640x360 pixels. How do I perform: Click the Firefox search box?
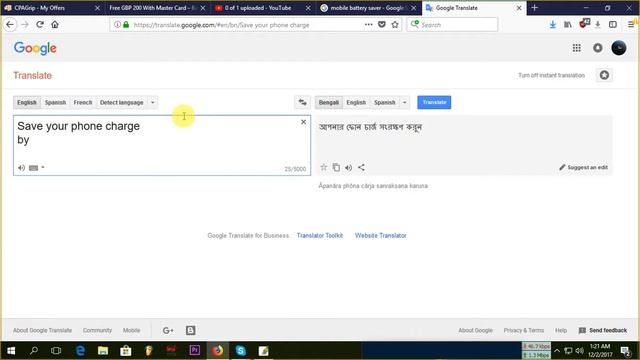452,25
